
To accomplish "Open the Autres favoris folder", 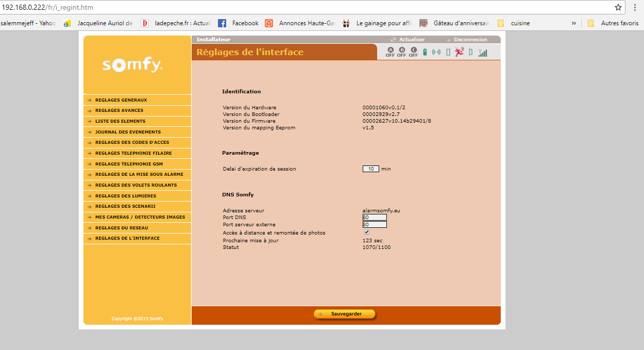I will coord(613,23).
